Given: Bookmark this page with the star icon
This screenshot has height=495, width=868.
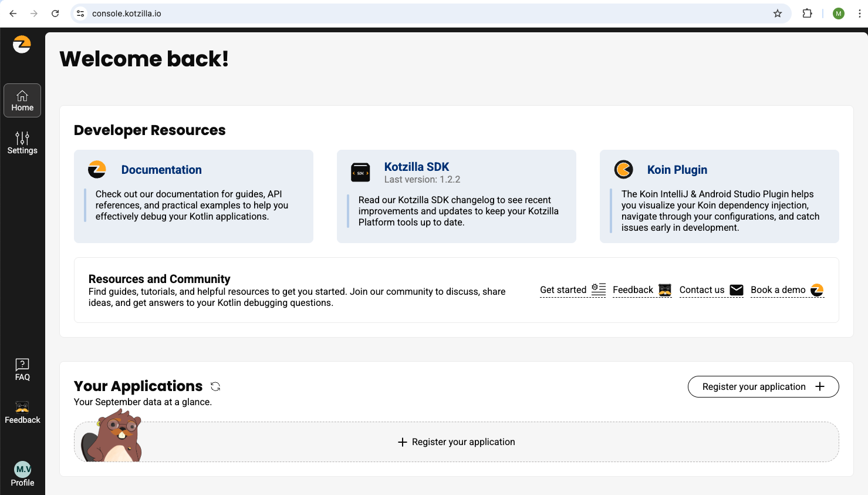Looking at the screenshot, I should click(x=778, y=14).
